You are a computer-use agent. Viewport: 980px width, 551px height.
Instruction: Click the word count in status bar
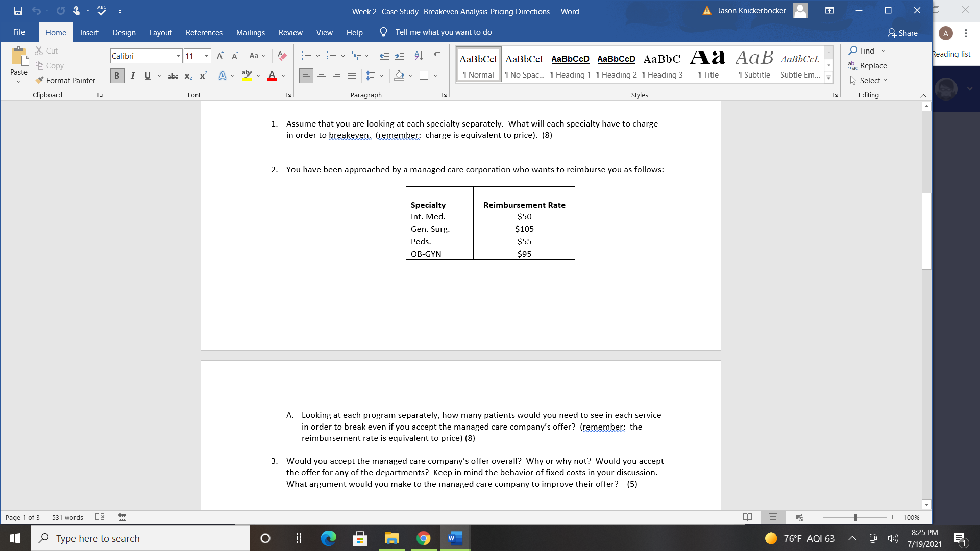67,517
